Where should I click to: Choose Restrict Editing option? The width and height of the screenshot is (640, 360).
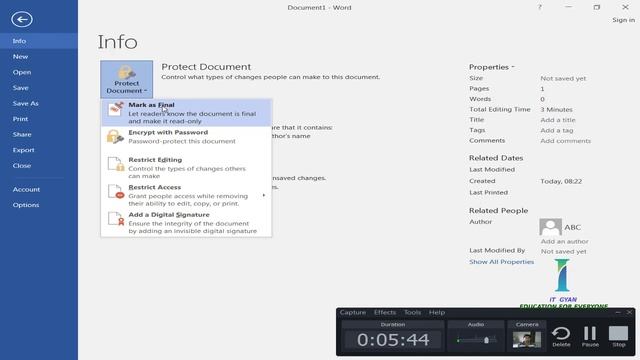pyautogui.click(x=186, y=167)
